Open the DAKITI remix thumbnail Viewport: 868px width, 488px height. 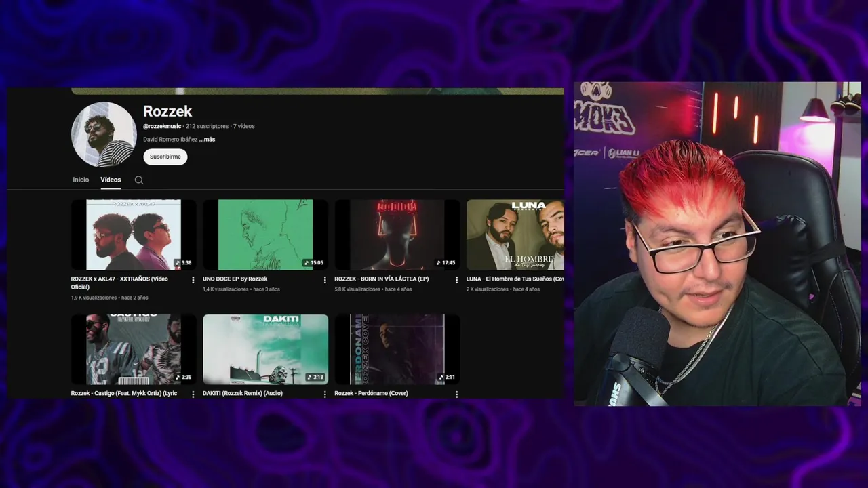click(265, 349)
